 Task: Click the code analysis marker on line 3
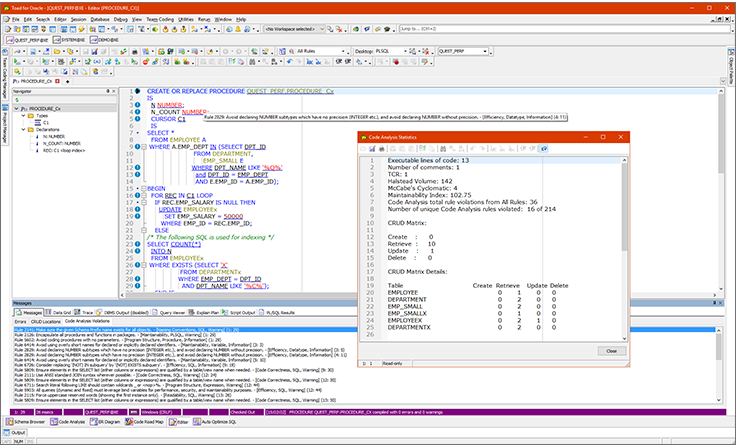[138, 105]
